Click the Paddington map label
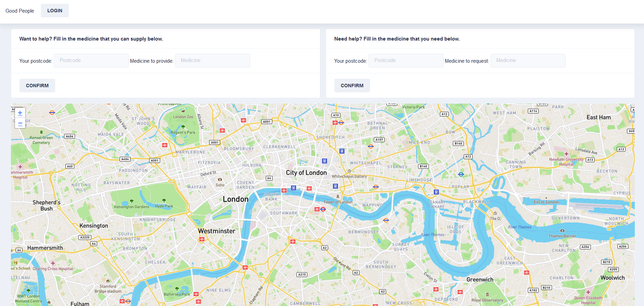Image resolution: width=644 pixels, height=306 pixels. coord(133,170)
